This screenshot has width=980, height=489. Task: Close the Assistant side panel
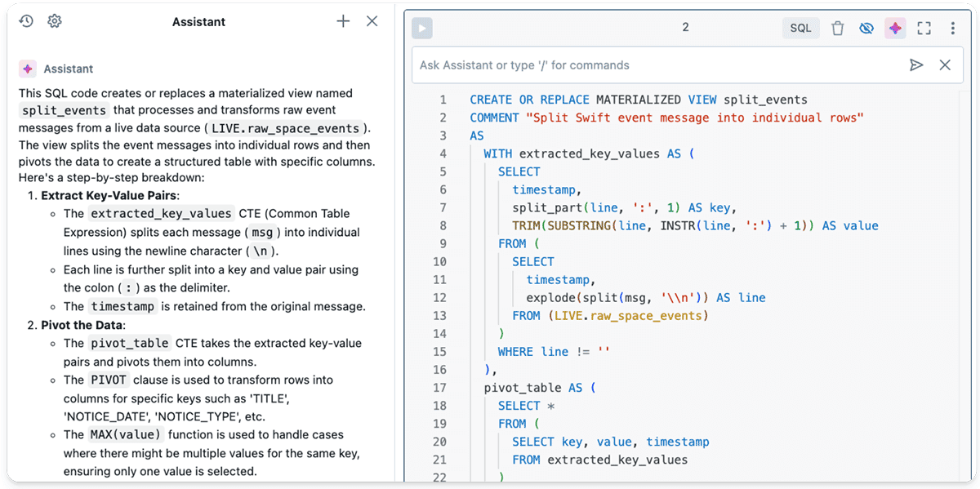pos(372,21)
